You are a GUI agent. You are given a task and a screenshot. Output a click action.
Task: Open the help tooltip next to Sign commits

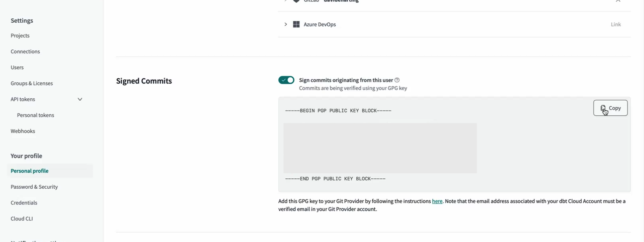click(397, 80)
